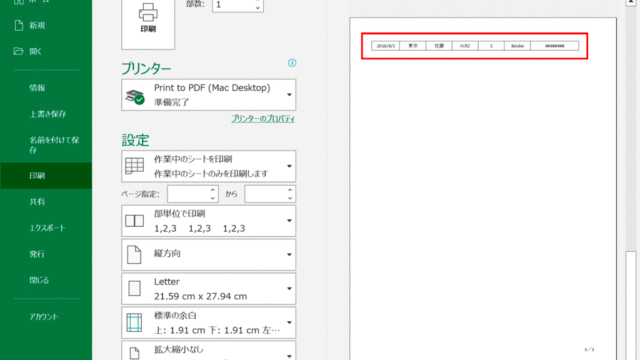Click the A002 cell in preview
This screenshot has width=640, height=360.
tap(465, 46)
